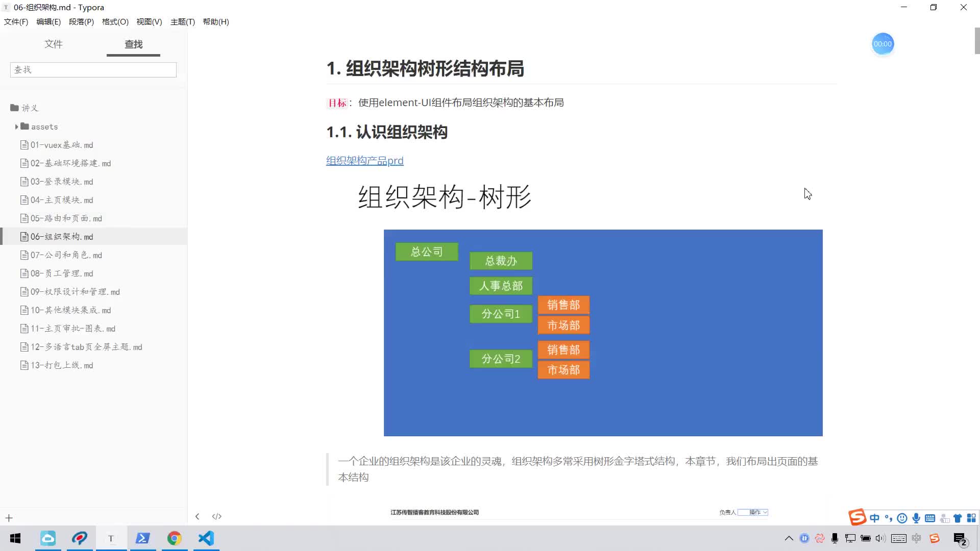Click the vertical scrollbar thumb

point(977,41)
